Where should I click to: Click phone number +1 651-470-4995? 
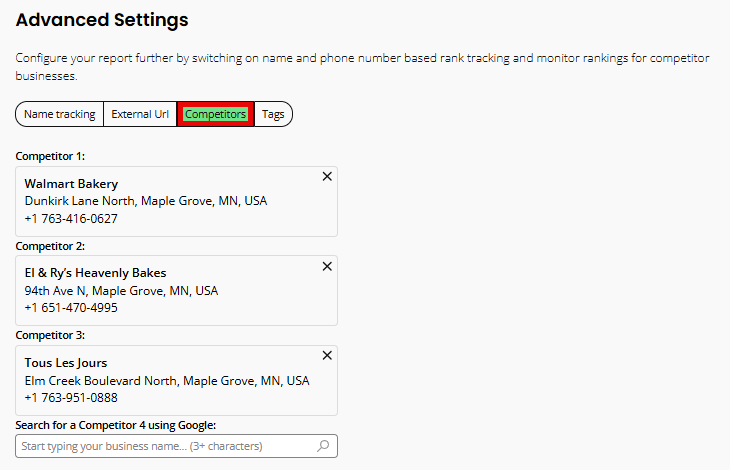[71, 308]
